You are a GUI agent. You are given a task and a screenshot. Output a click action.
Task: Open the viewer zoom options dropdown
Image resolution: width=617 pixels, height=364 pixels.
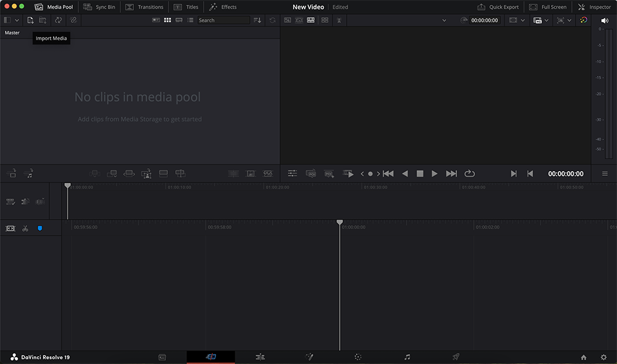coord(523,20)
